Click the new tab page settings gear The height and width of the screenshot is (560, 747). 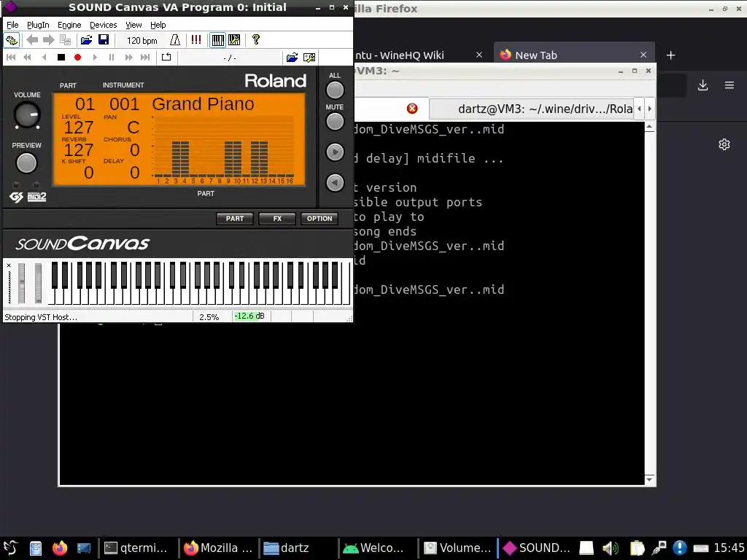coord(724,144)
